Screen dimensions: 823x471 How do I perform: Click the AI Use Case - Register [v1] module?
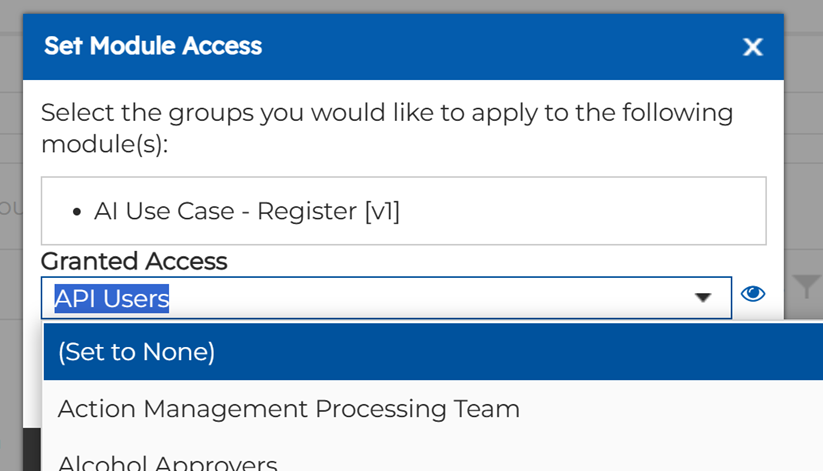coord(247,211)
